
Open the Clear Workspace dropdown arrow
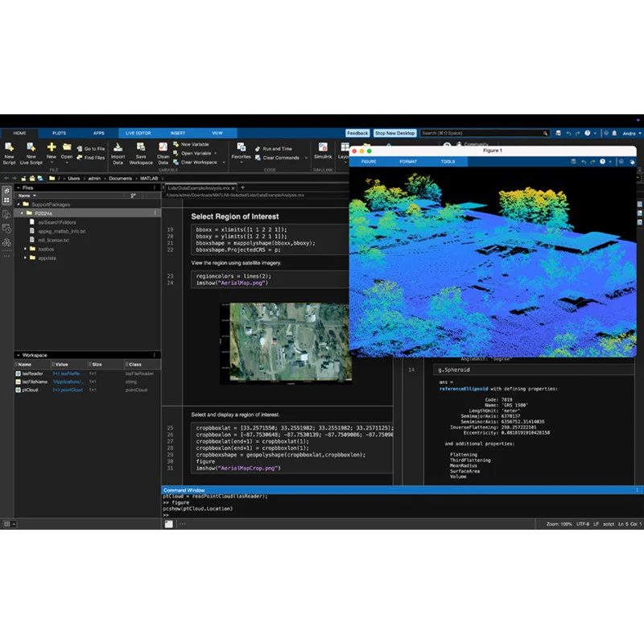pyautogui.click(x=224, y=163)
